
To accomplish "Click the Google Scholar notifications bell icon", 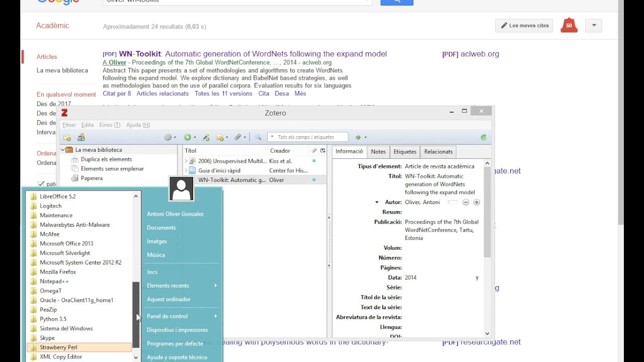I will click(569, 25).
